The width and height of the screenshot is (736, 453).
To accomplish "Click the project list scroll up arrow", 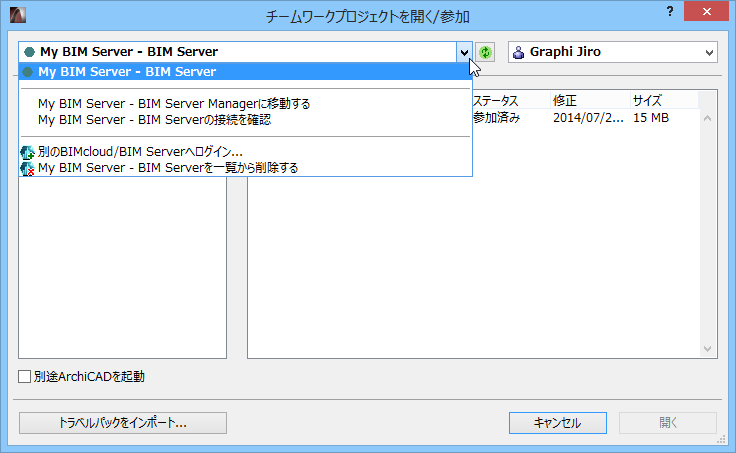I will point(708,118).
